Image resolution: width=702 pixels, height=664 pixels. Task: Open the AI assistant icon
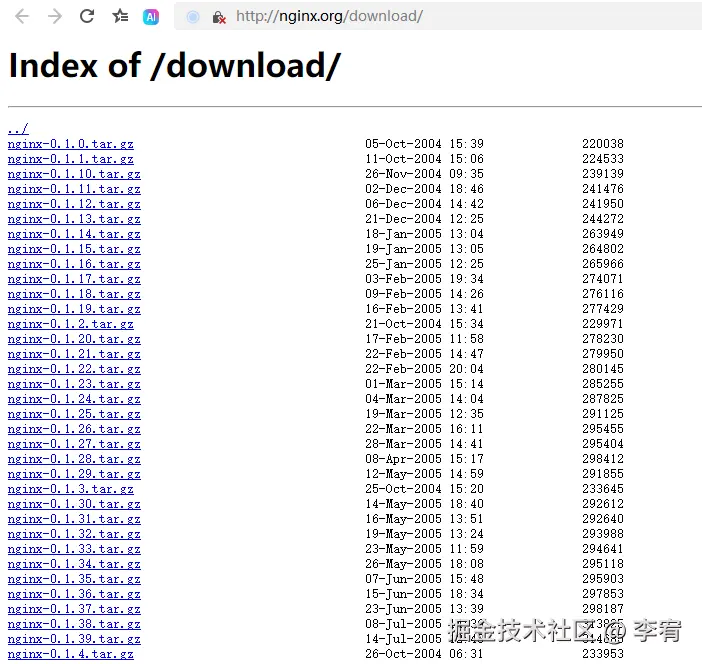click(x=151, y=17)
